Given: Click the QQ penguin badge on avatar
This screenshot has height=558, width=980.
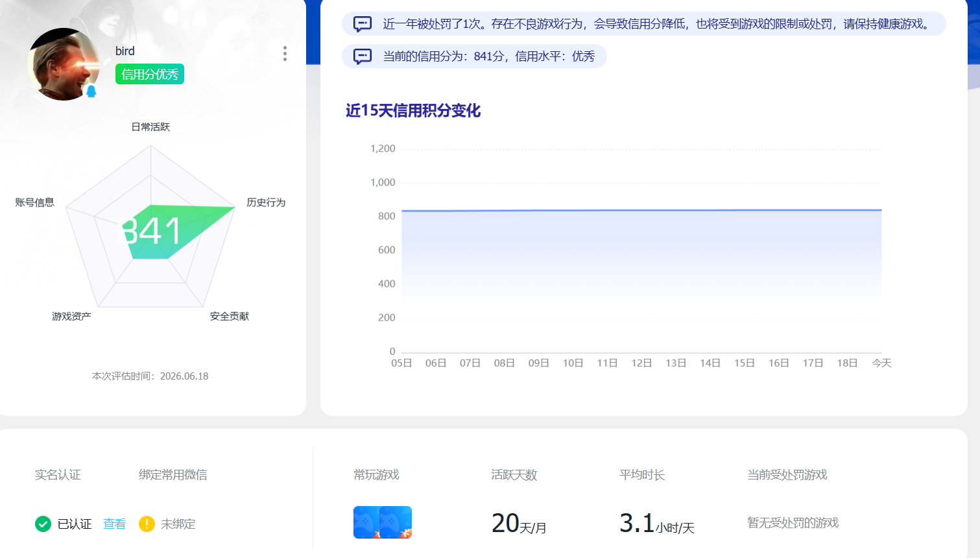Looking at the screenshot, I should click(91, 91).
